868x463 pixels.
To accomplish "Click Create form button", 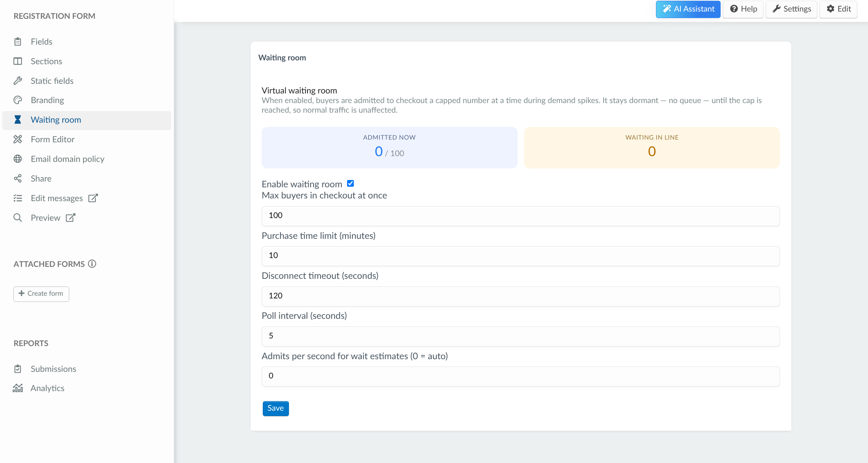I will pyautogui.click(x=41, y=294).
